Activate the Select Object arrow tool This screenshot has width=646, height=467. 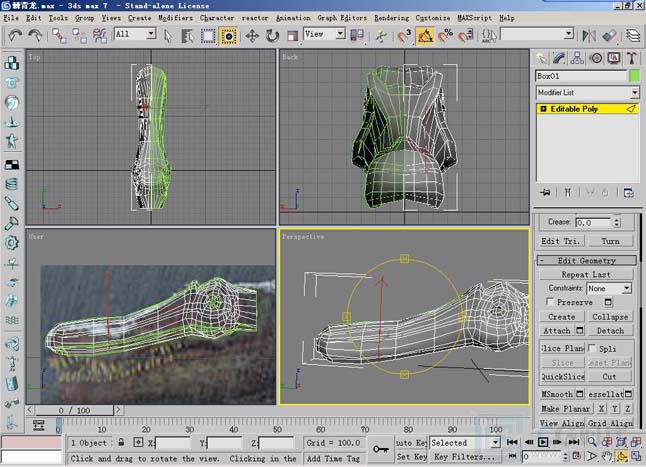pos(167,36)
